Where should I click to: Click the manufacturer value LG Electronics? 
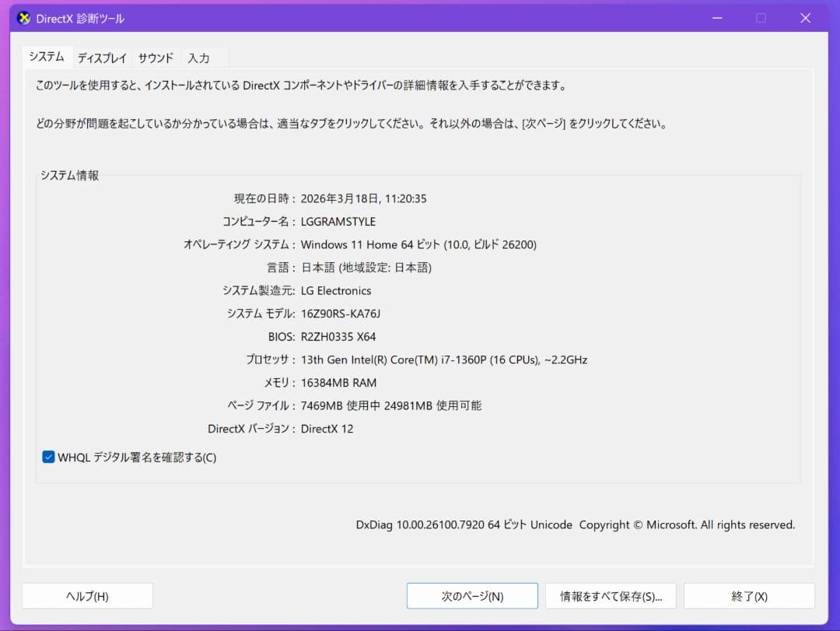(x=336, y=290)
